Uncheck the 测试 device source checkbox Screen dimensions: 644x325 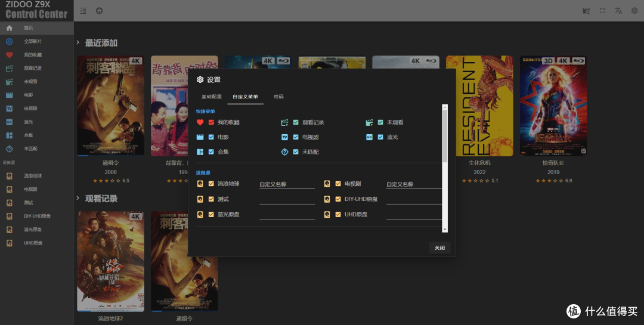(x=211, y=199)
